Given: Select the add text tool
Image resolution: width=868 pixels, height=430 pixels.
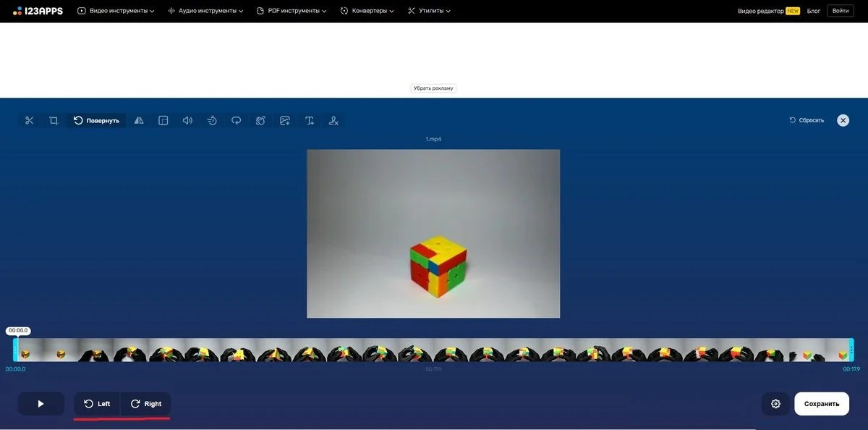Looking at the screenshot, I should (310, 120).
